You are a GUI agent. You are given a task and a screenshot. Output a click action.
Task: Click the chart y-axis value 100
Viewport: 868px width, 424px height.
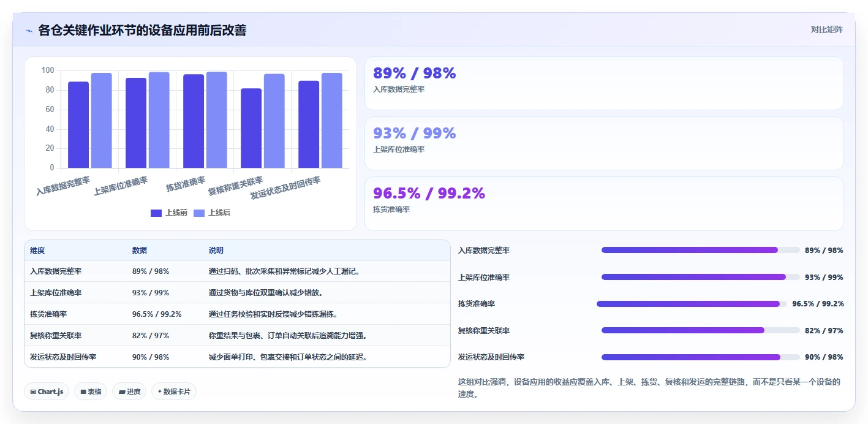pyautogui.click(x=47, y=70)
